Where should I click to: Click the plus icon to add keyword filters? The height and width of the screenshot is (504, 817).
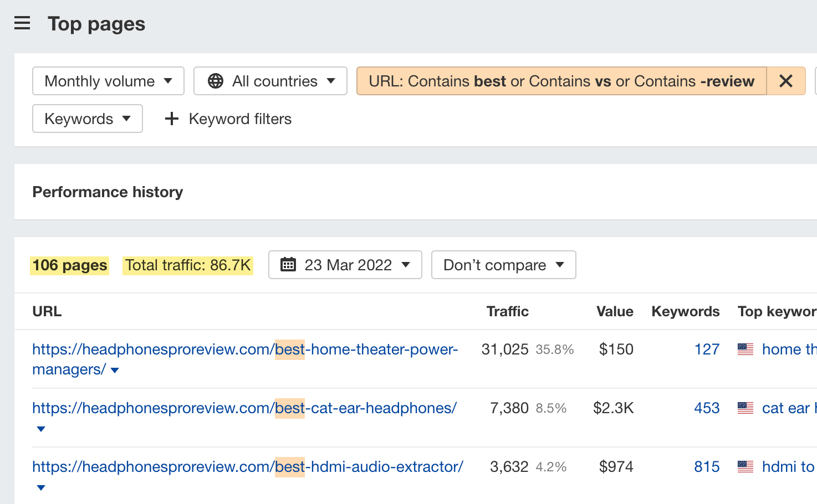click(171, 119)
